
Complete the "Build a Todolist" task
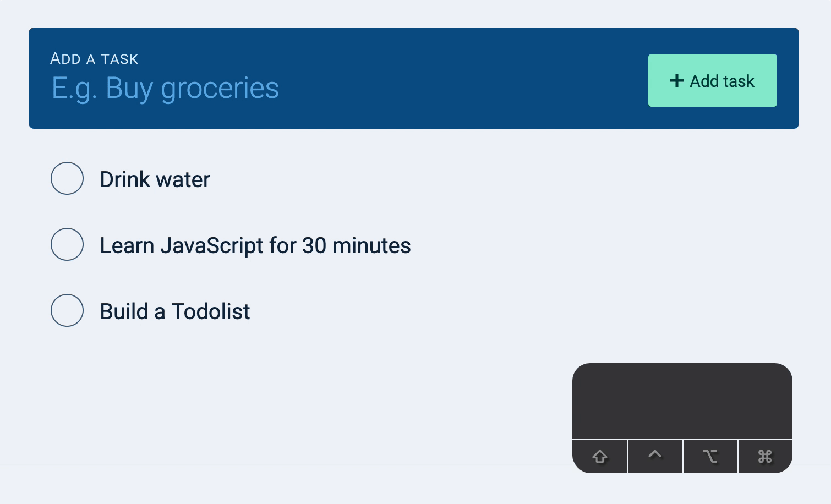click(x=67, y=310)
